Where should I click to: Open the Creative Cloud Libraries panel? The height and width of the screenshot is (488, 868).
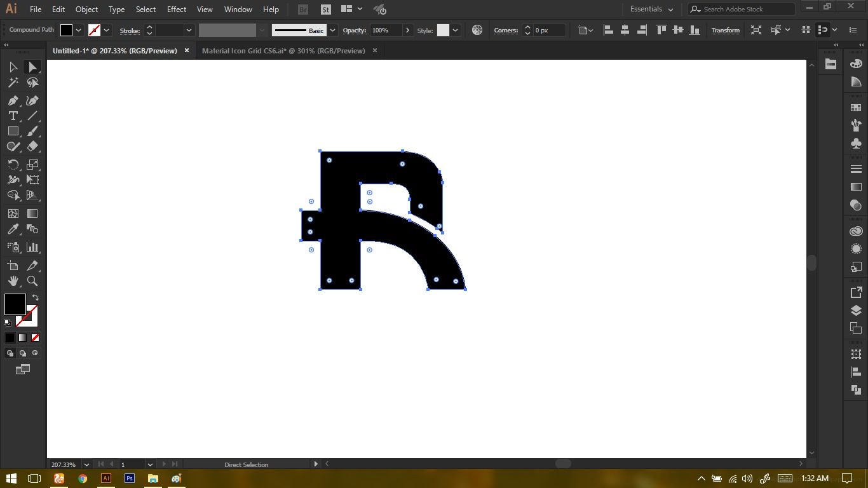856,231
